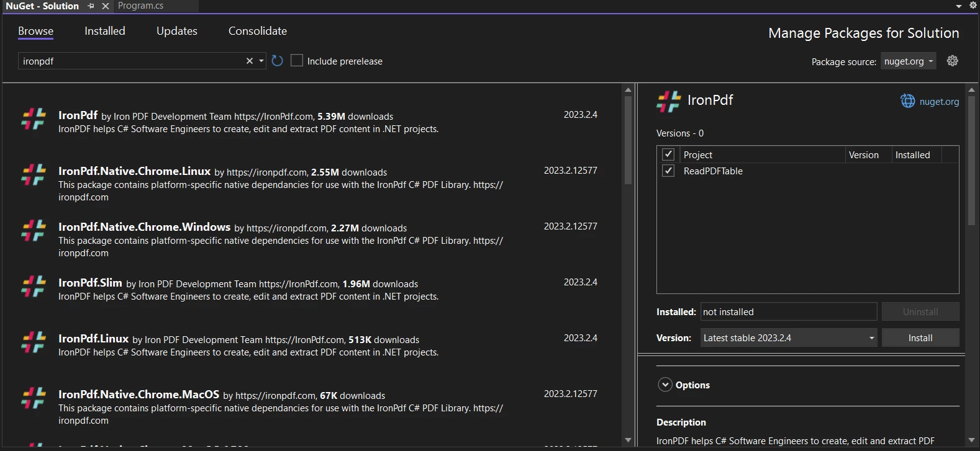Open the Version dropdown list
The width and height of the screenshot is (980, 451).
[x=789, y=337]
